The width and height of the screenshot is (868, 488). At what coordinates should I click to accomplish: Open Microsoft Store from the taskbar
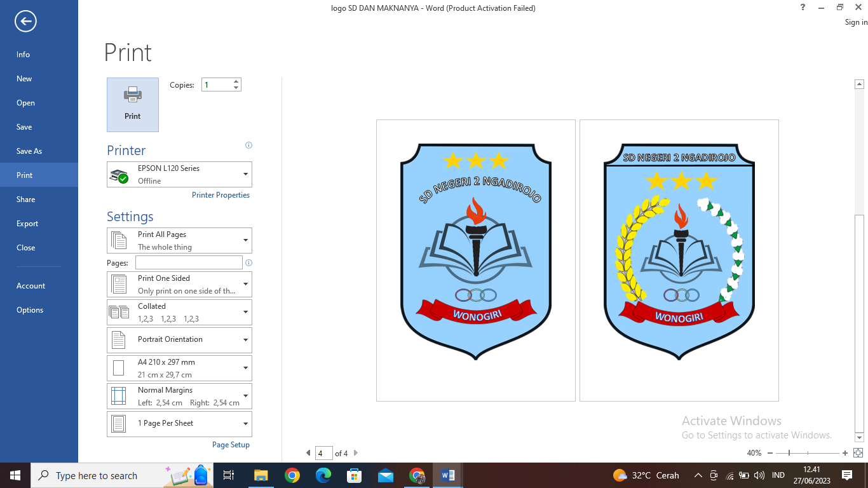point(355,475)
